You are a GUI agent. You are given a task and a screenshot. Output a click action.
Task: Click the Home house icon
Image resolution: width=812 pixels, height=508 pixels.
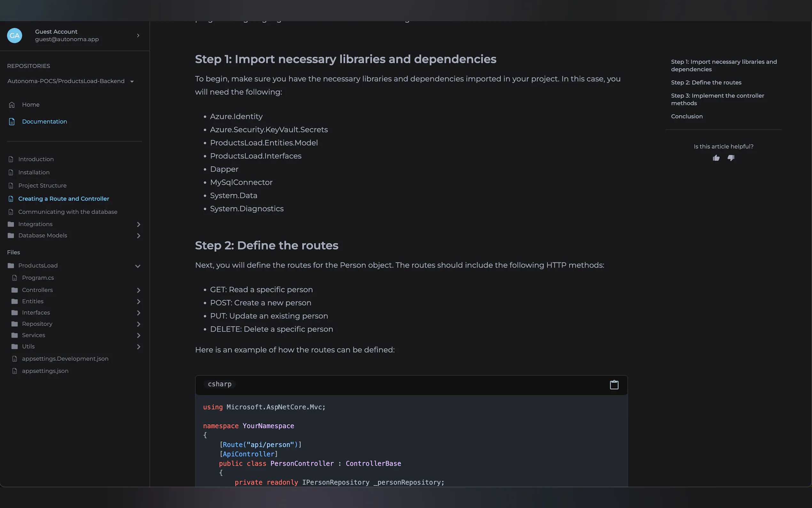click(12, 105)
